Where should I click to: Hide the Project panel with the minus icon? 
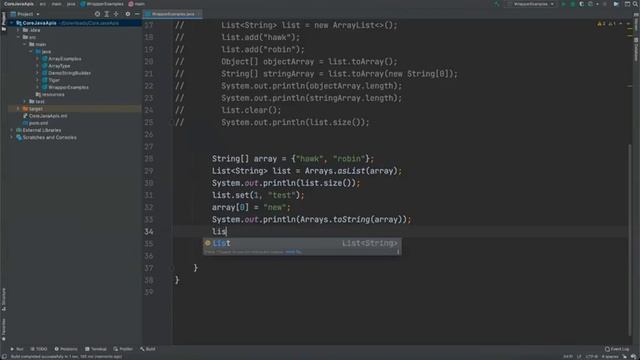[x=137, y=14]
